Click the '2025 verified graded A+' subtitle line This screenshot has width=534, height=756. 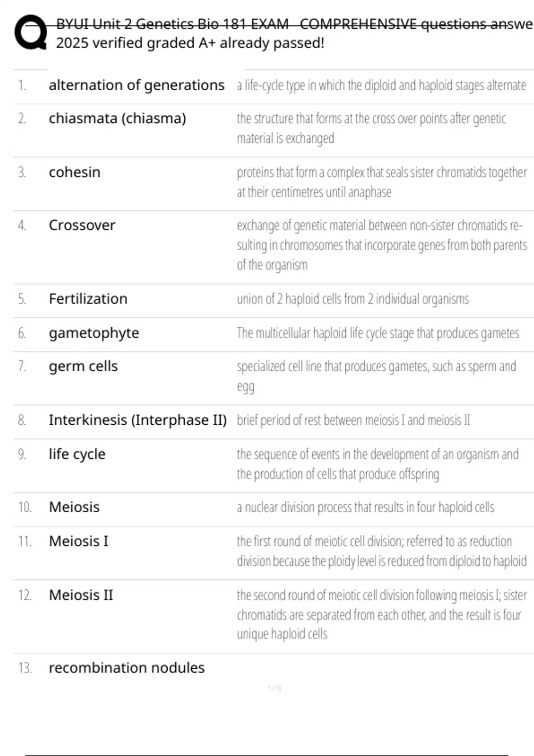(190, 43)
